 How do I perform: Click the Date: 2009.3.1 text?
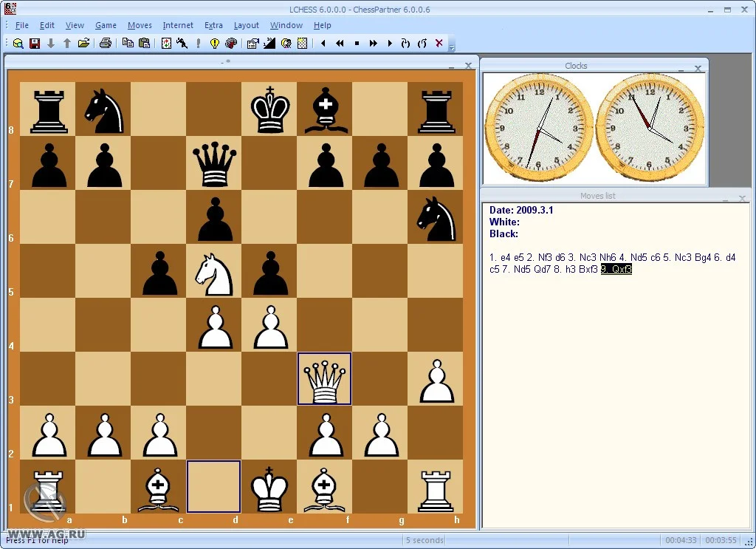(x=521, y=210)
